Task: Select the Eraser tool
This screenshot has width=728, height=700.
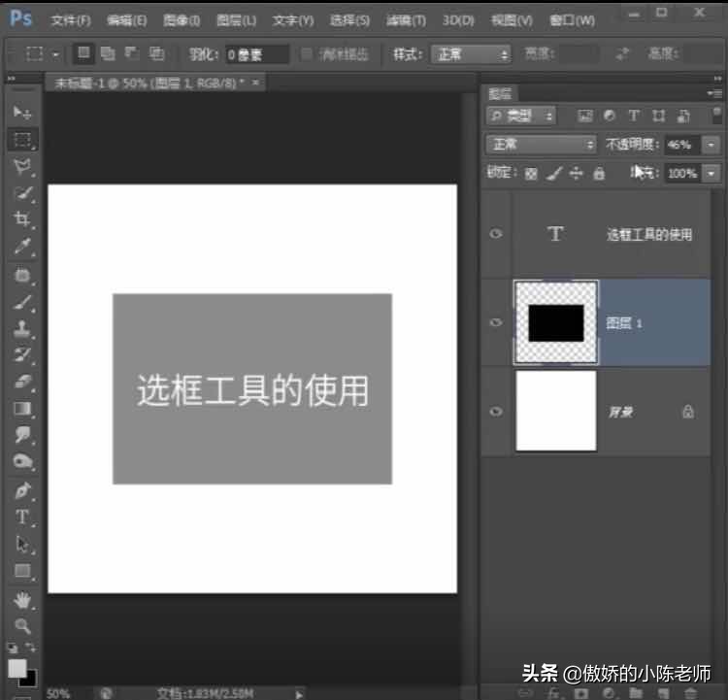Action: click(x=21, y=382)
